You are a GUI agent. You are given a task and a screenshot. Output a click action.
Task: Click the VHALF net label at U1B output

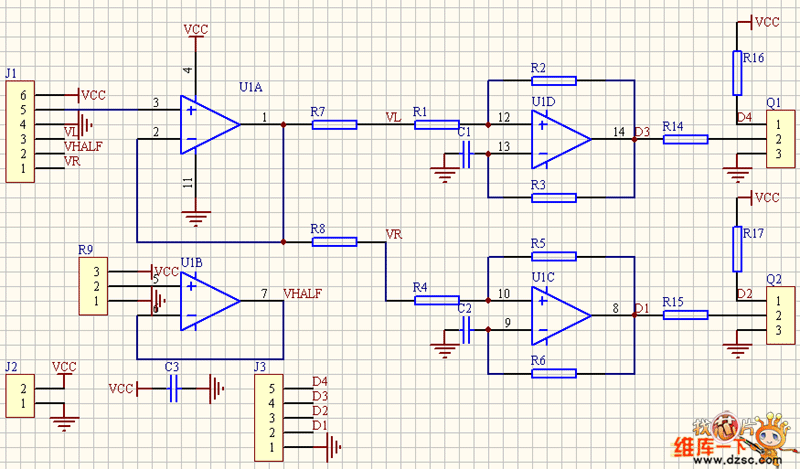pos(303,294)
